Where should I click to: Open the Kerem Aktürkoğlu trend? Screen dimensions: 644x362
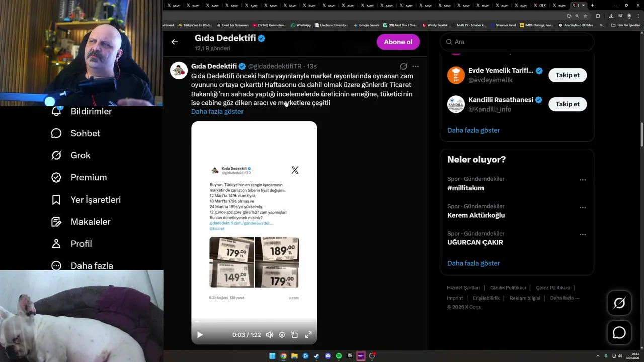[476, 215]
